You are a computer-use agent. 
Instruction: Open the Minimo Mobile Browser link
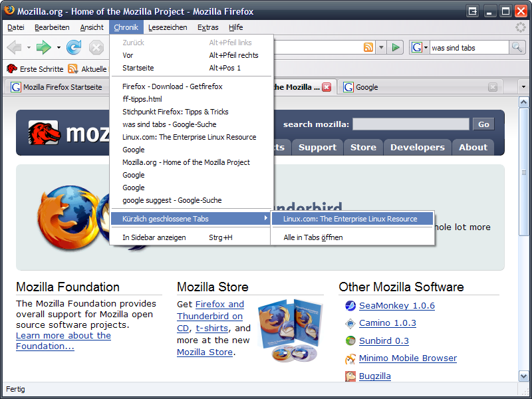(408, 358)
